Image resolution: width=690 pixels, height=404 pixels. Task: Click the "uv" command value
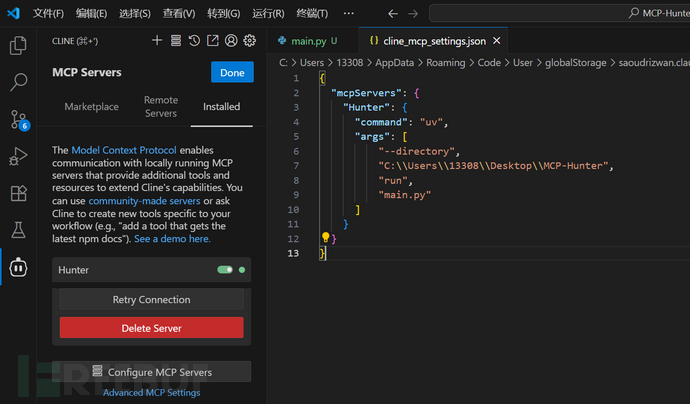(431, 122)
